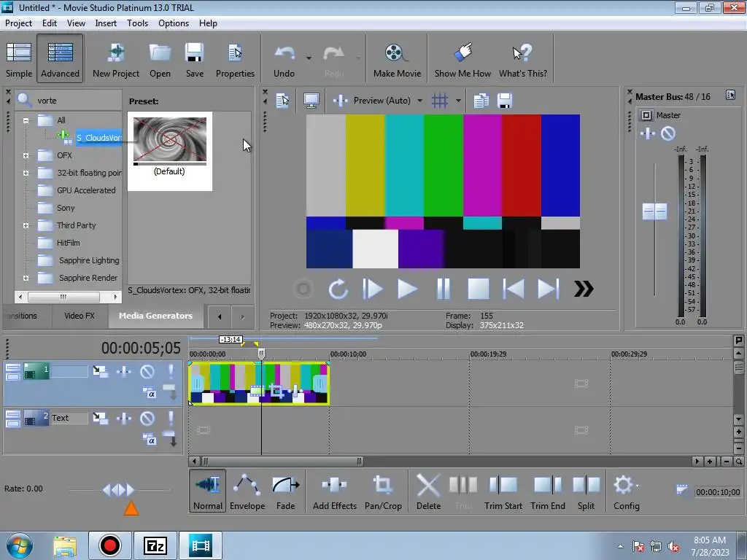Switch to Simple mode

tap(19, 60)
